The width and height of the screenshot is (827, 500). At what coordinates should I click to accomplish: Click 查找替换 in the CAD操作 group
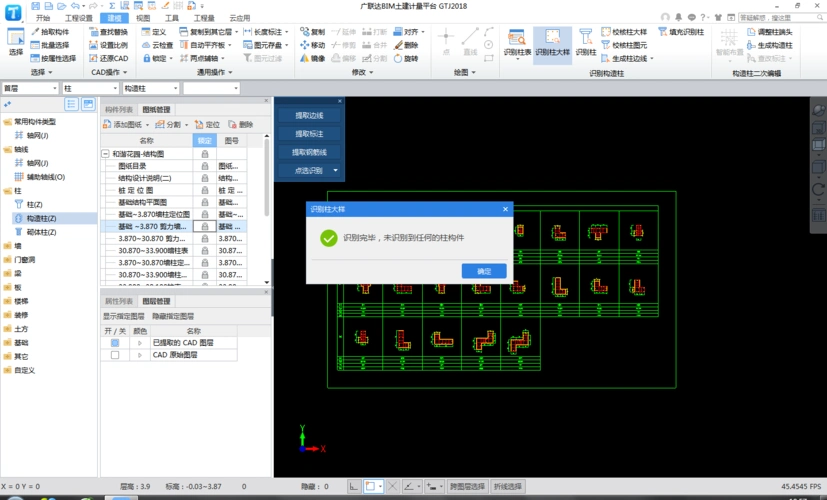click(112, 32)
